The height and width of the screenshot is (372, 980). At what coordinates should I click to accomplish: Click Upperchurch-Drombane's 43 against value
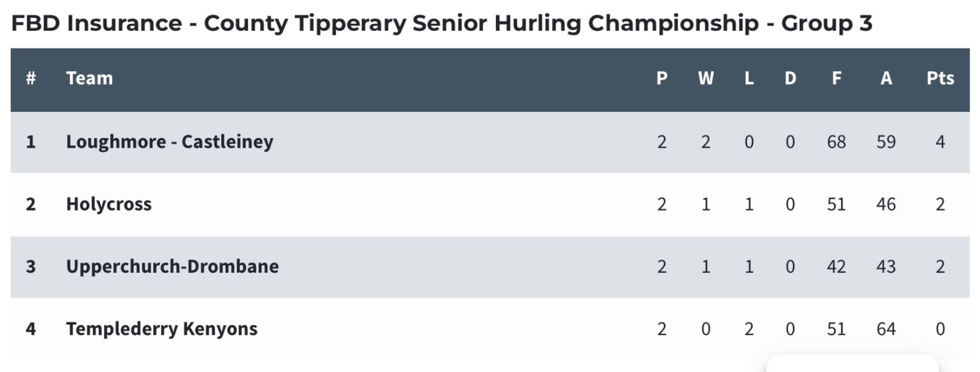[886, 266]
